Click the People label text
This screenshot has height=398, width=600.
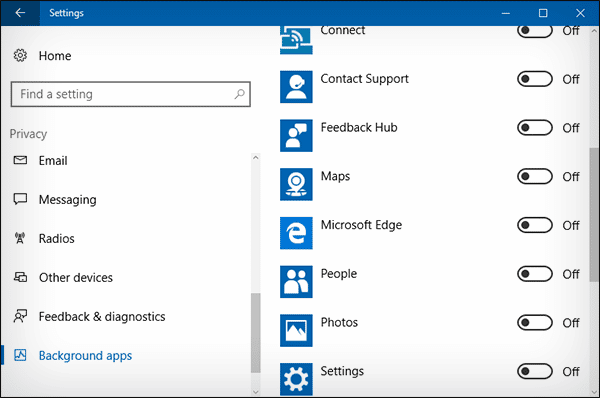click(x=339, y=274)
